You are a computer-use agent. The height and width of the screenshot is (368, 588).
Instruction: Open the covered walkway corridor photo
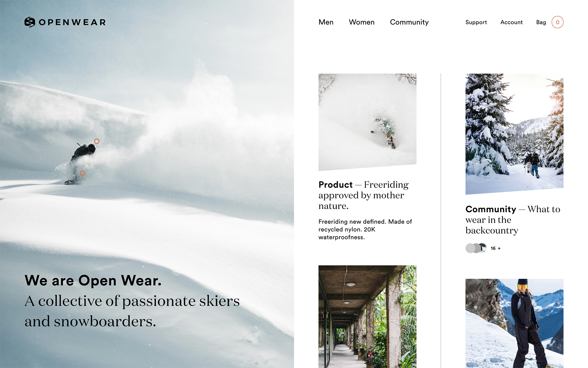click(x=367, y=317)
